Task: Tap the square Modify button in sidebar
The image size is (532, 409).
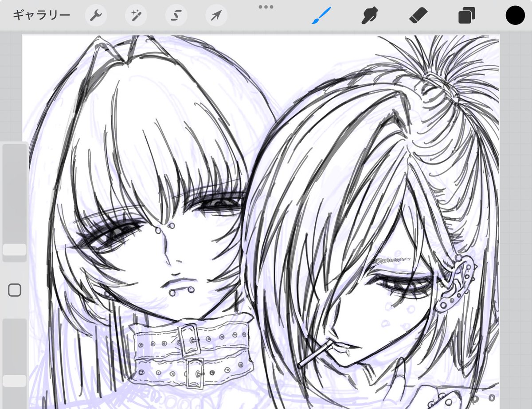Action: [15, 291]
